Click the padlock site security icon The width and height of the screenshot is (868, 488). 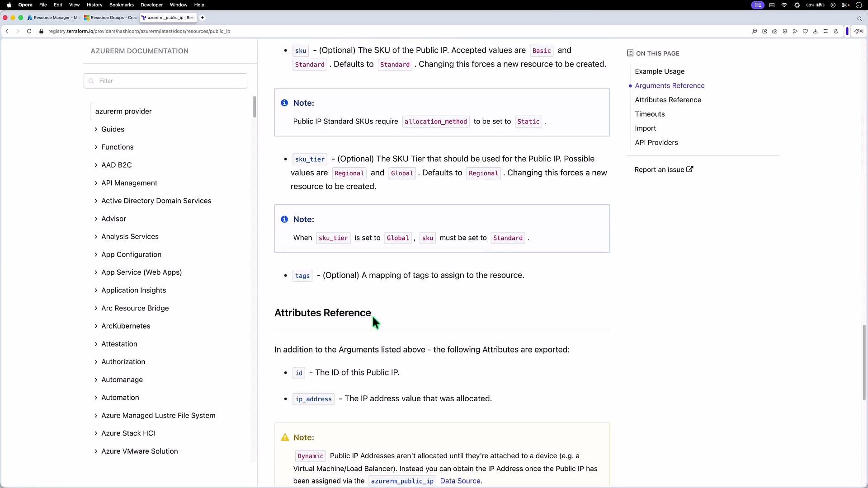tap(41, 31)
